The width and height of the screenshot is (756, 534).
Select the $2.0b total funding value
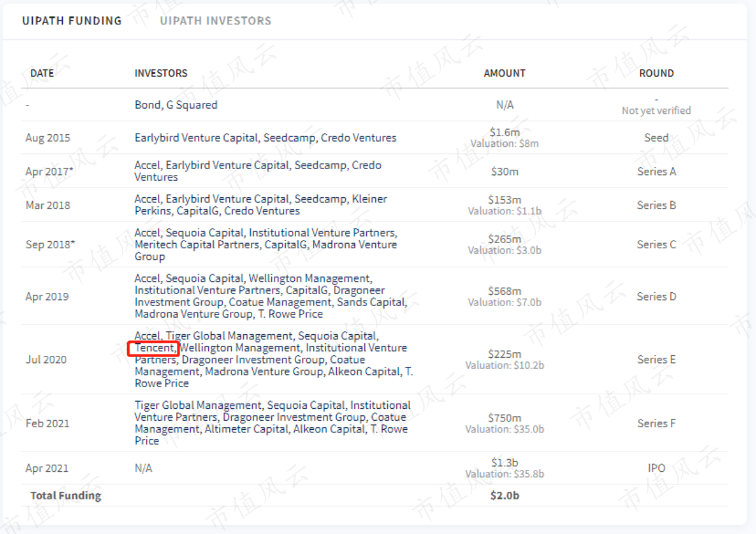point(504,495)
